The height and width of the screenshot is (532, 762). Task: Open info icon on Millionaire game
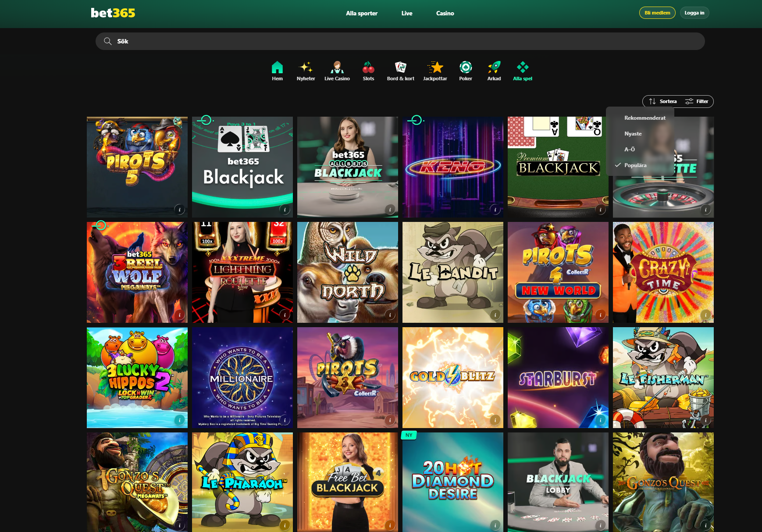(285, 420)
